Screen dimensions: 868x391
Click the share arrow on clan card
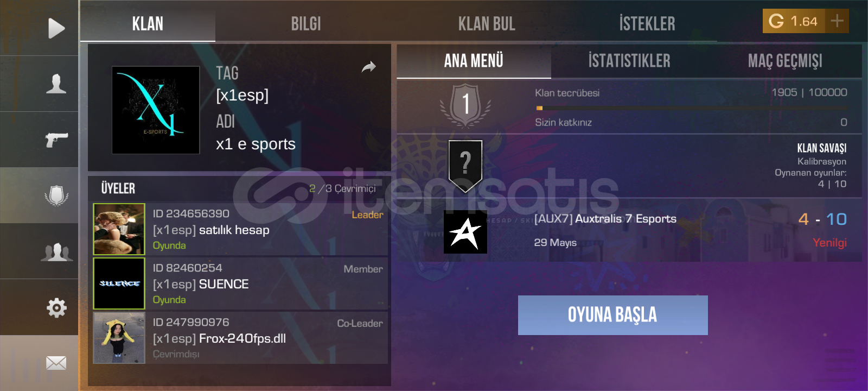coord(369,67)
